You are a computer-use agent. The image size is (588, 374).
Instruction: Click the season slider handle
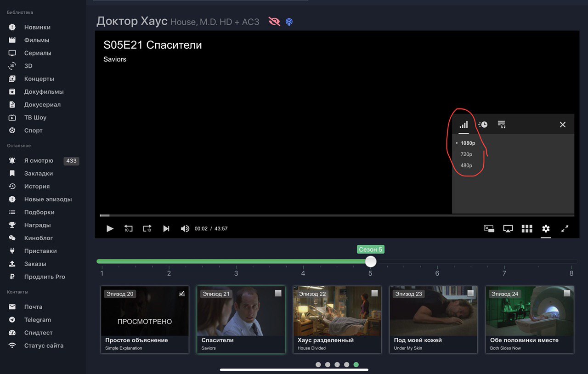pos(371,261)
